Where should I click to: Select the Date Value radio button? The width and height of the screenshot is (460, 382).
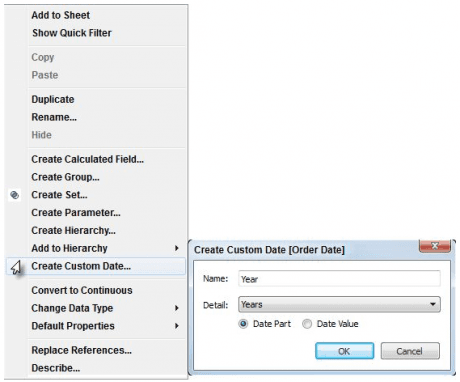tap(307, 324)
